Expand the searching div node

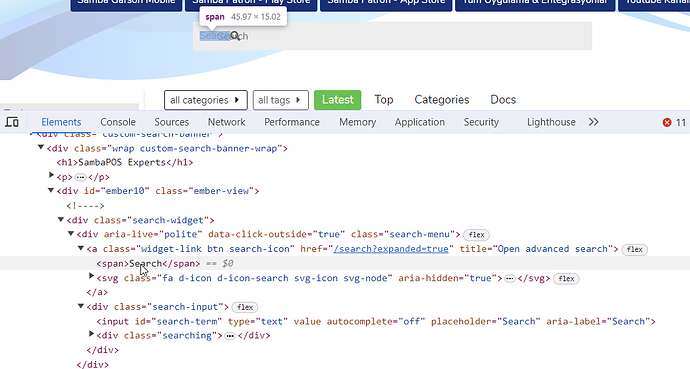[x=91, y=334]
